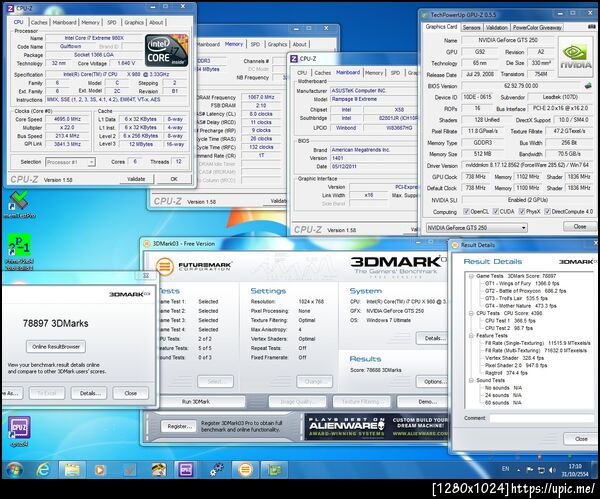Show hidden system tray icons arrow
The image size is (600, 499).
(518, 470)
